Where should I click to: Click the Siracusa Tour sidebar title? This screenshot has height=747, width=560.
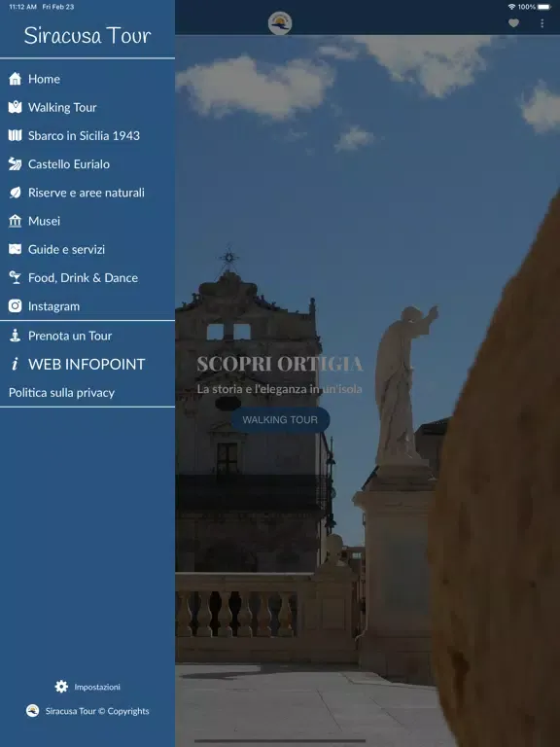[x=87, y=36]
